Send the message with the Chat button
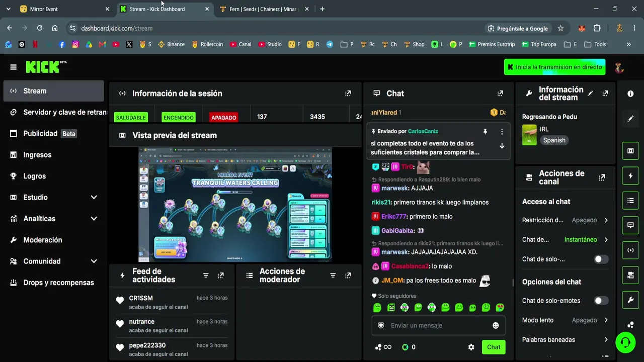Image resolution: width=644 pixels, height=362 pixels. (x=494, y=347)
